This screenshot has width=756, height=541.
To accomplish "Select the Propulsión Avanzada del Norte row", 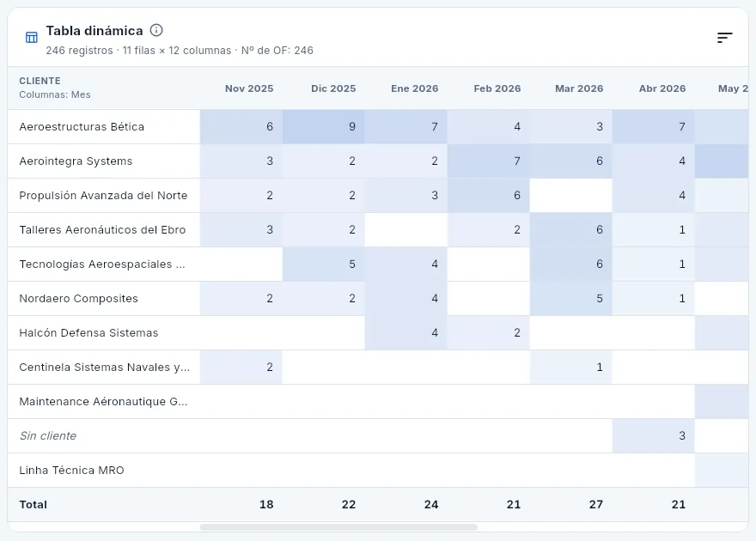I will pos(103,195).
